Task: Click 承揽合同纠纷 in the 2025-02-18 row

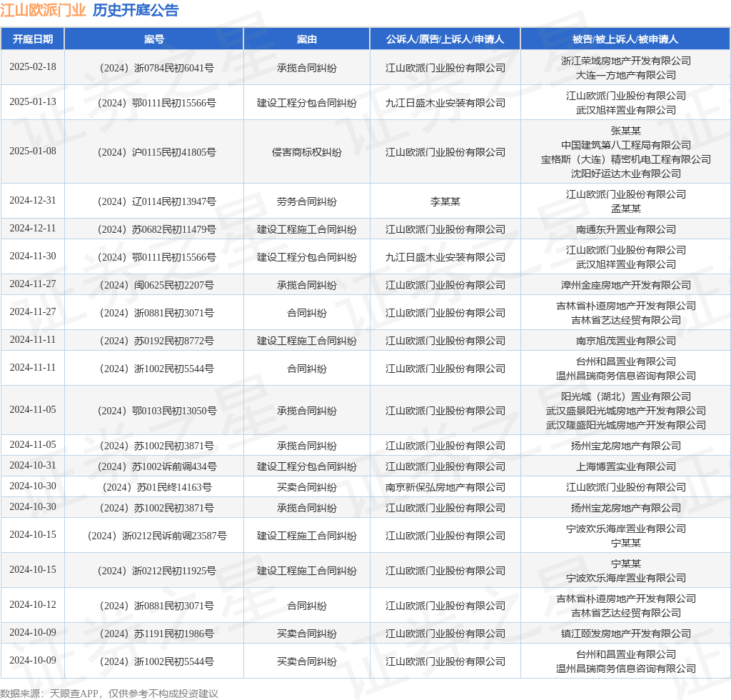Action: 307,68
